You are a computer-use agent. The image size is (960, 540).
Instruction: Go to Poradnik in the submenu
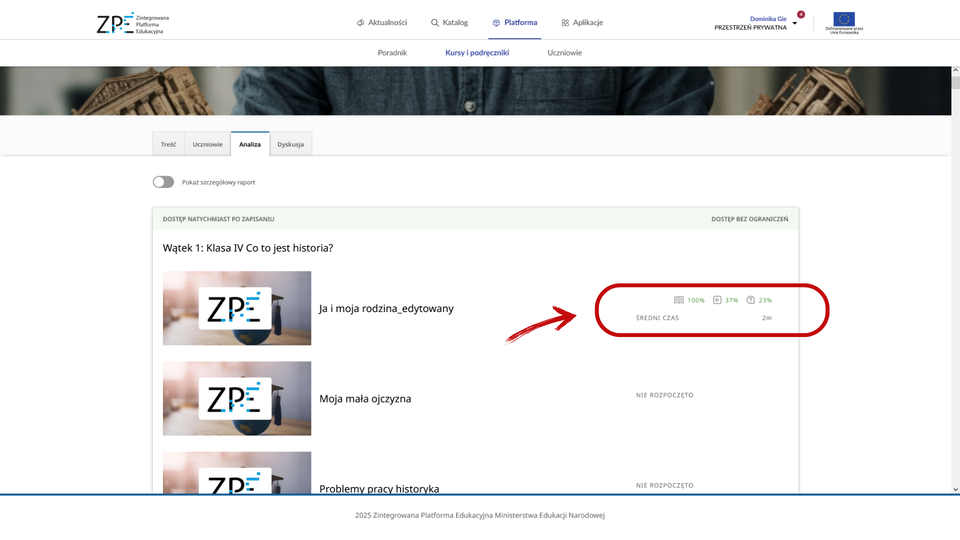(x=392, y=52)
